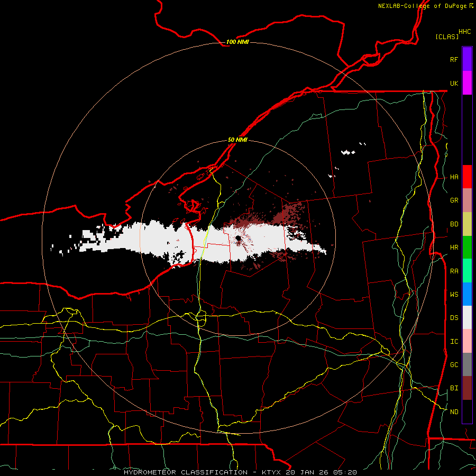The width and height of the screenshot is (476, 476).
Task: Click the DS legend label
Action: [454, 318]
